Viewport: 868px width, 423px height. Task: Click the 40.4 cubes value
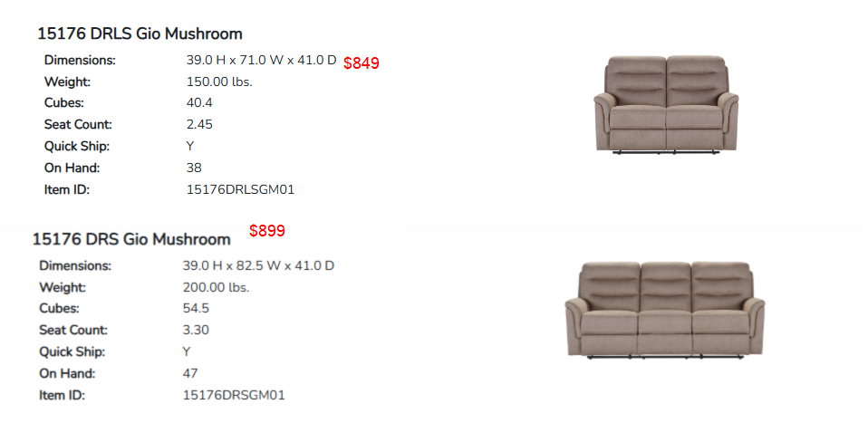point(199,103)
